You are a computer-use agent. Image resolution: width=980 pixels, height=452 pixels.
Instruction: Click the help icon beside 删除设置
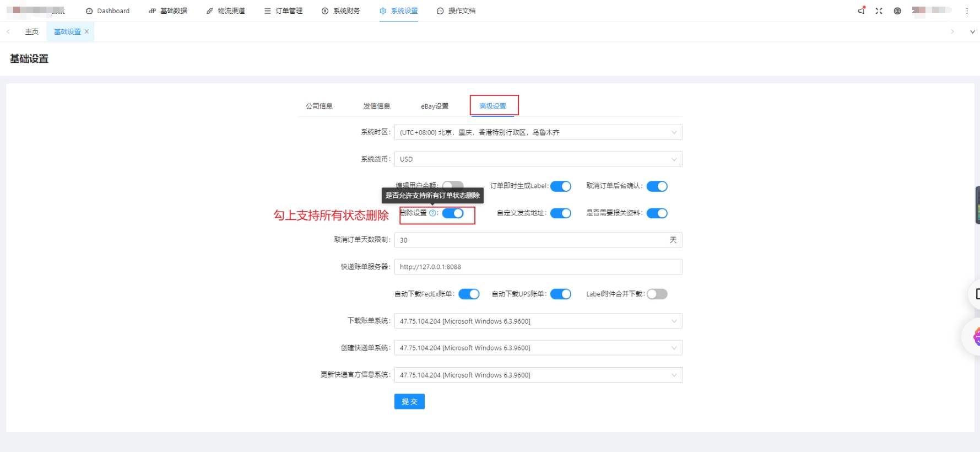432,213
